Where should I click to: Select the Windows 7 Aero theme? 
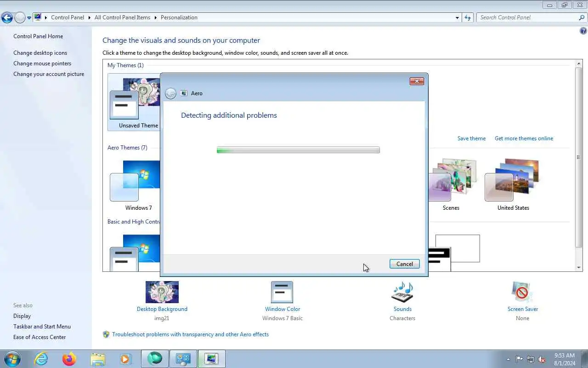(135, 185)
